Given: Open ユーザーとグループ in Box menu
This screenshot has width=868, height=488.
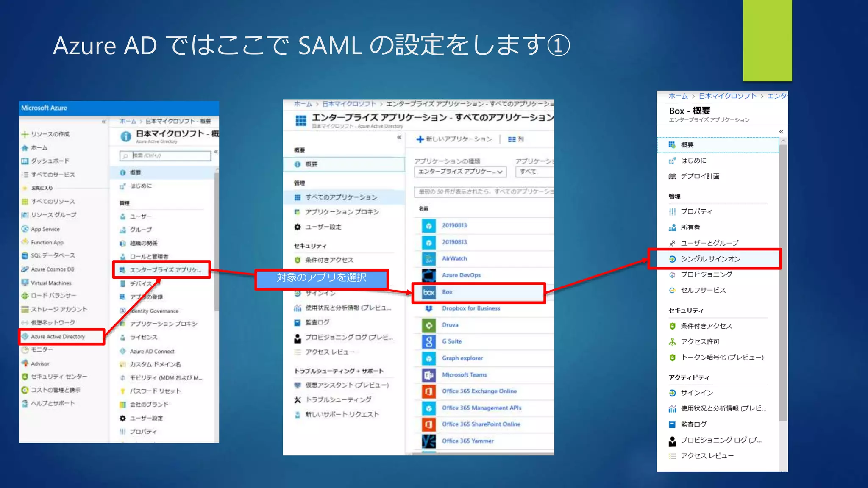Looking at the screenshot, I should pos(709,243).
